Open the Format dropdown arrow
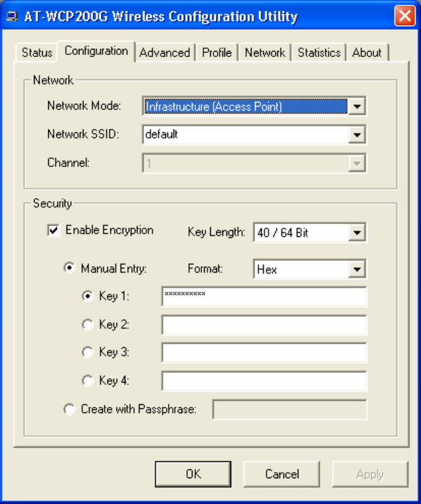 pyautogui.click(x=357, y=269)
